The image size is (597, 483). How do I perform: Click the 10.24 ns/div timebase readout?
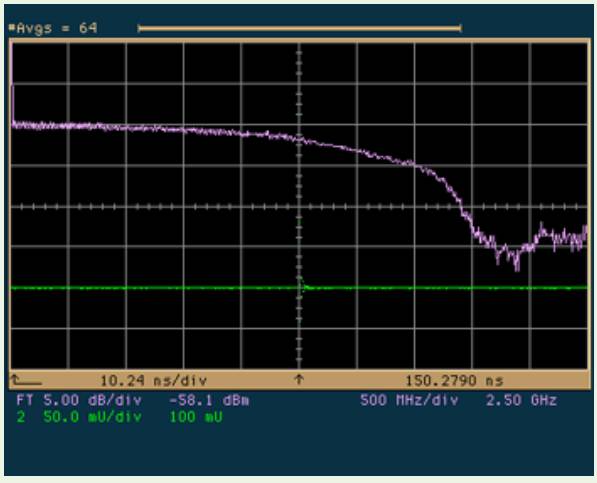coord(153,380)
